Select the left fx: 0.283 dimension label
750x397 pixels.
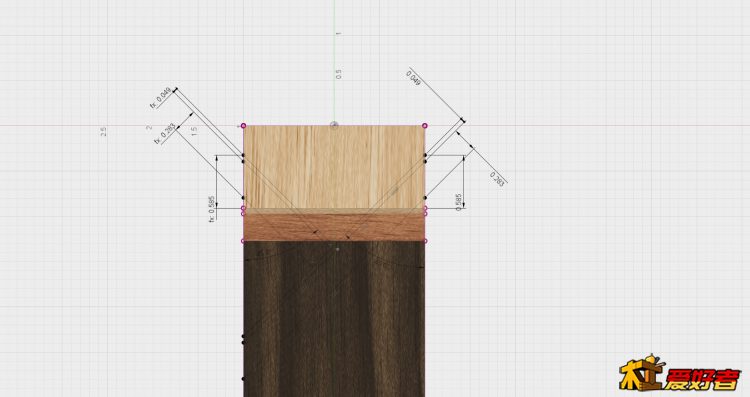[165, 134]
